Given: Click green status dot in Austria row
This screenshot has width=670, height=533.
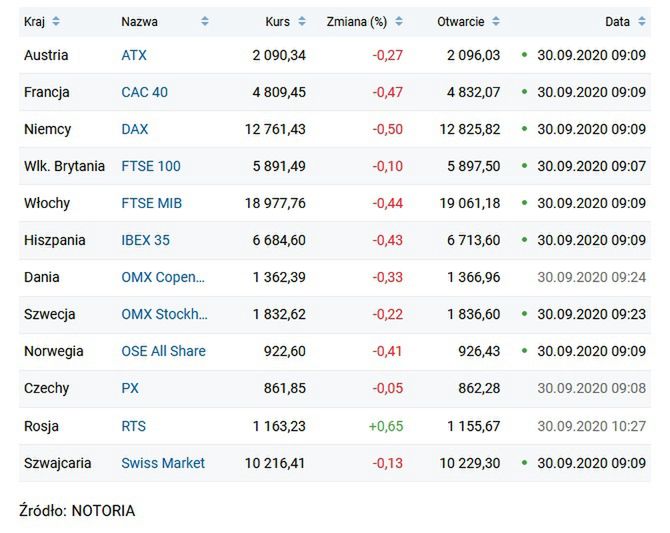Looking at the screenshot, I should tap(524, 55).
